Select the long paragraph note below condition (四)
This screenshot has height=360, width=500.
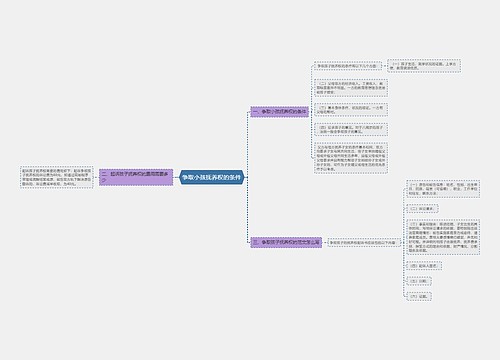[x=351, y=158]
